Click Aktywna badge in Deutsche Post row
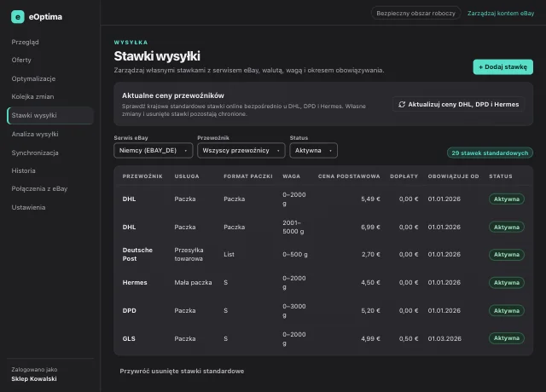 [506, 254]
